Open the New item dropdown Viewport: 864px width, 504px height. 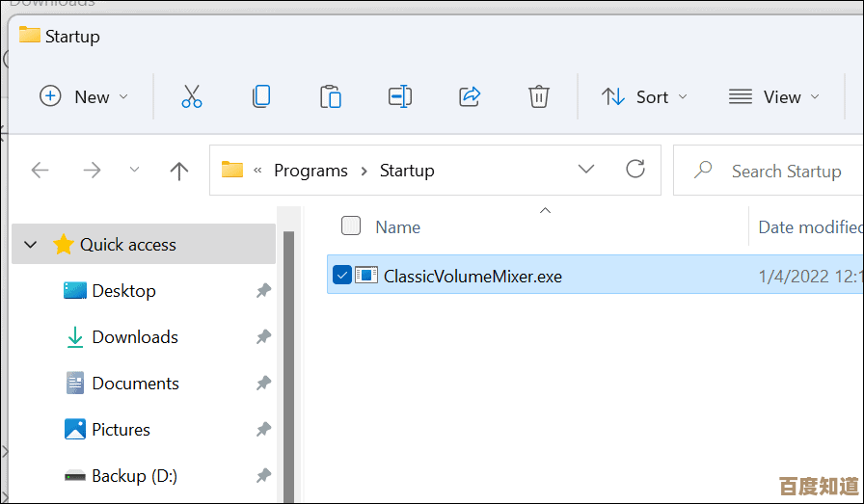click(84, 96)
